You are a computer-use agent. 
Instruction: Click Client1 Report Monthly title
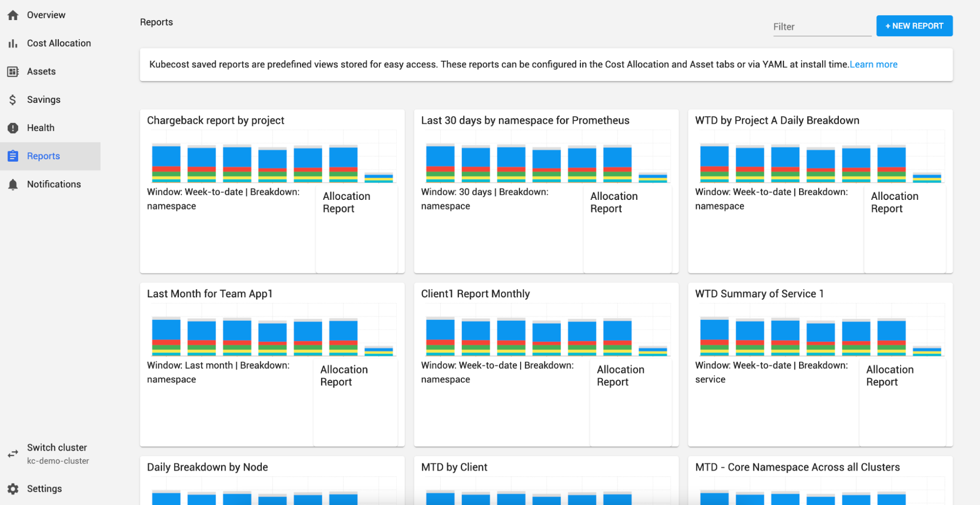[x=476, y=294]
